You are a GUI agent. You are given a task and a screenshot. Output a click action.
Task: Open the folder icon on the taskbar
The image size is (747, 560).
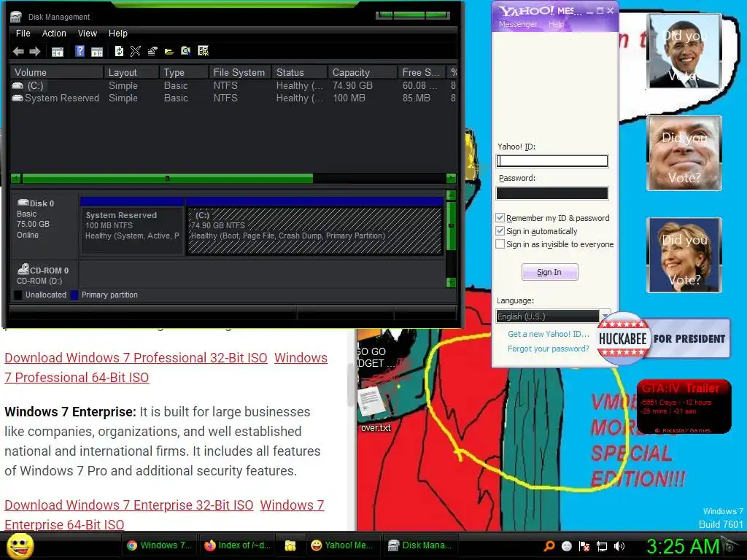(290, 545)
